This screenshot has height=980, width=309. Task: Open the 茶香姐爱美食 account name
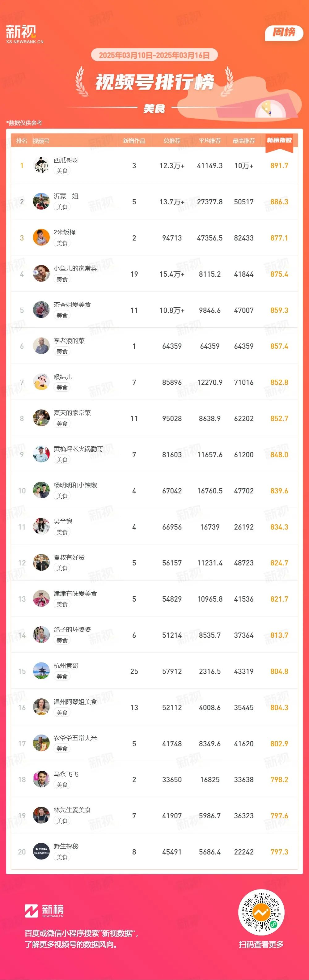72,304
